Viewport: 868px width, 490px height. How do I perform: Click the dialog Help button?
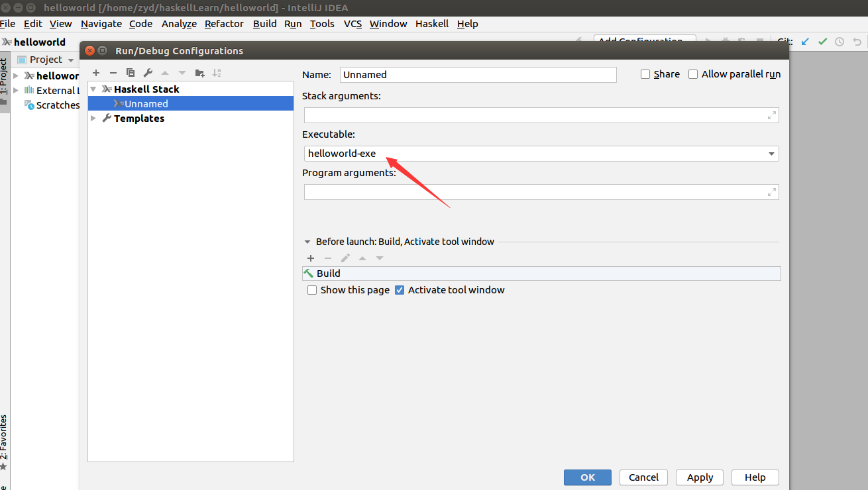[x=755, y=477]
